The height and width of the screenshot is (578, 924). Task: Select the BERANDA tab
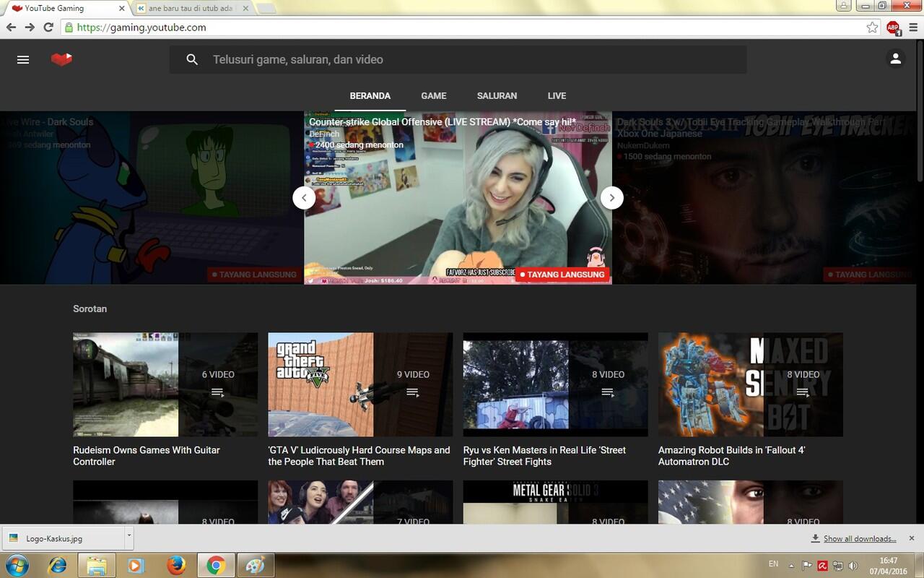tap(370, 96)
